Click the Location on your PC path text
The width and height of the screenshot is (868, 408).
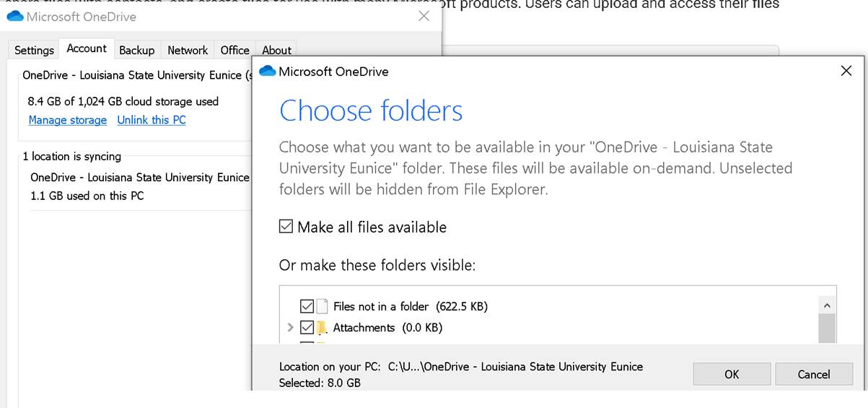(x=461, y=366)
